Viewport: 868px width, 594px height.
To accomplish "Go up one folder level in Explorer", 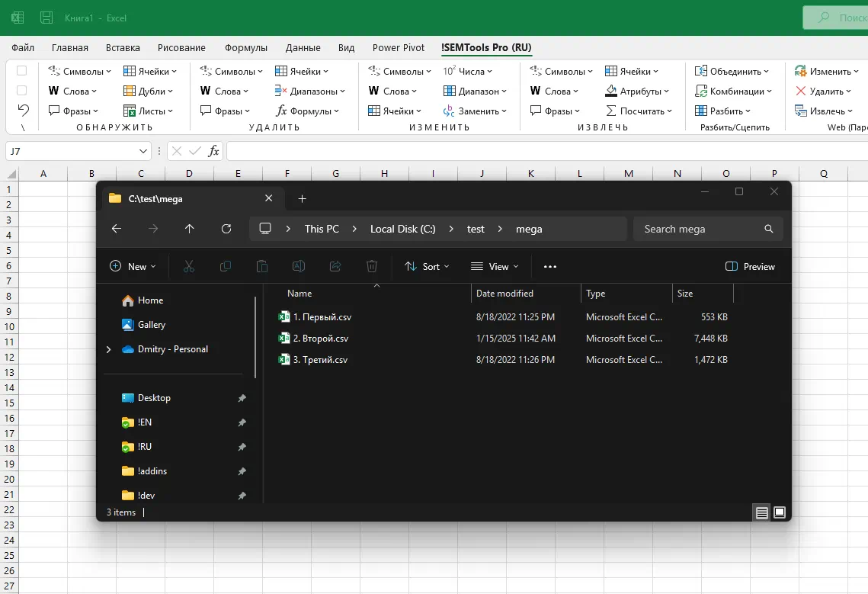I will pyautogui.click(x=189, y=229).
